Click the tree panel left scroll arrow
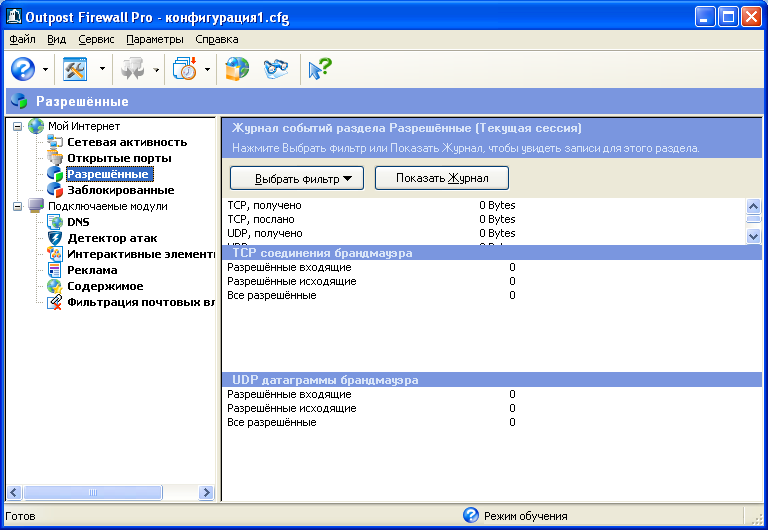This screenshot has width=768, height=530. click(x=14, y=492)
